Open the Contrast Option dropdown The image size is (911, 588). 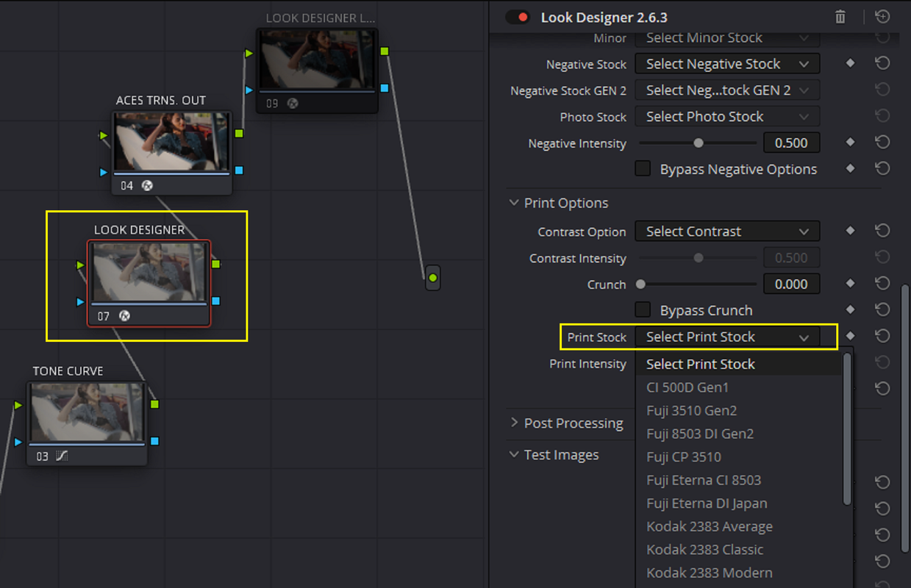tap(727, 232)
